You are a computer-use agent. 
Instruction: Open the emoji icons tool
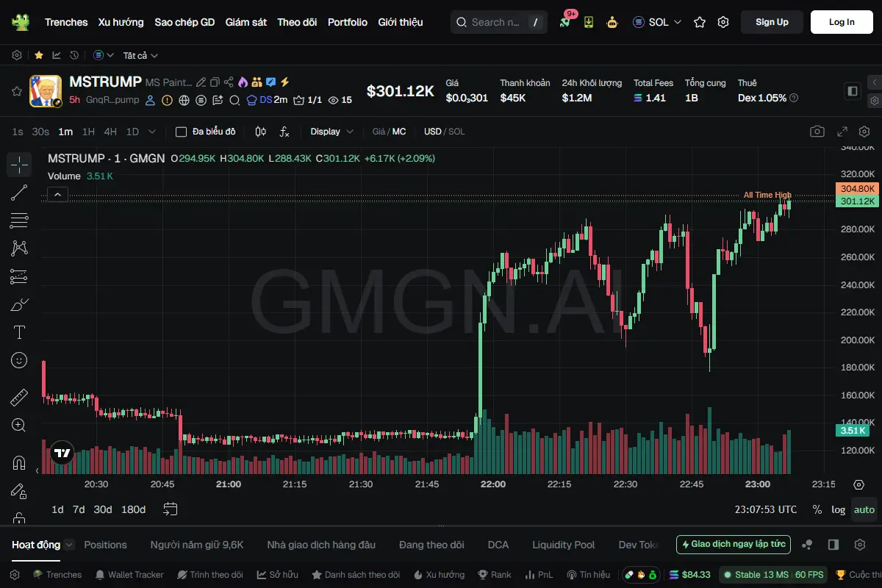click(19, 360)
